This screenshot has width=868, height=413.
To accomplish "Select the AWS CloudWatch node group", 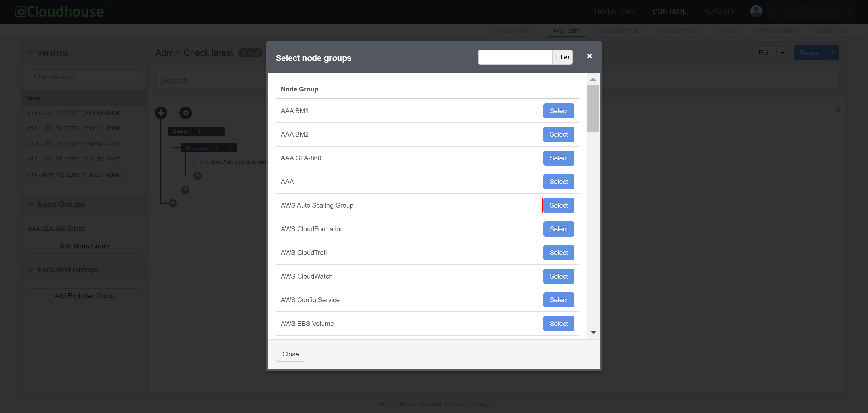I will [558, 276].
